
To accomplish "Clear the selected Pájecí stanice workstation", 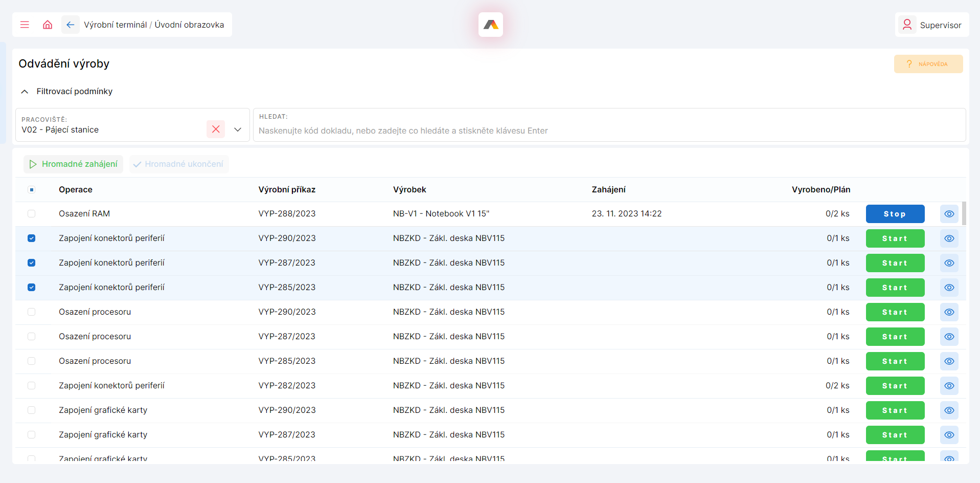I will click(216, 129).
